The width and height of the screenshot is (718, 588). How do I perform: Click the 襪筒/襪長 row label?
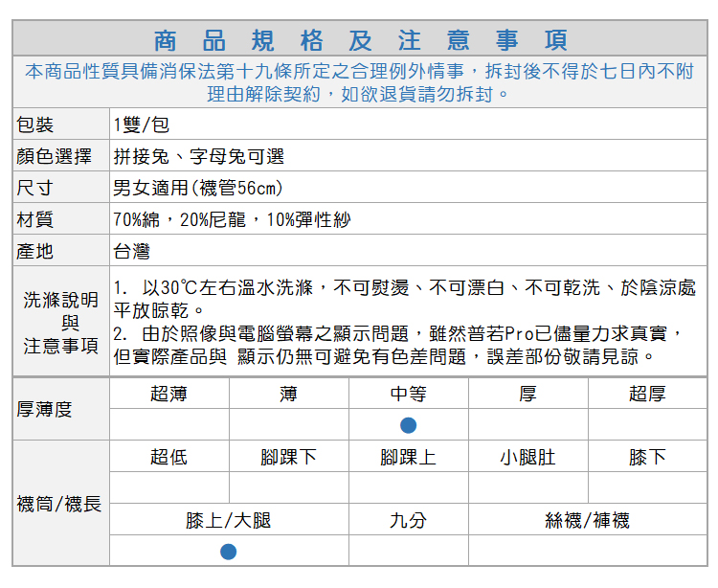[x=59, y=503]
